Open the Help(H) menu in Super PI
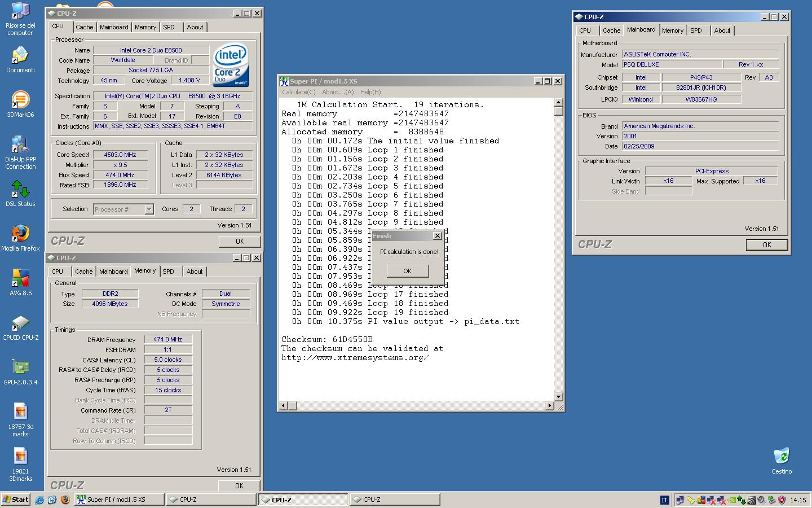The image size is (812, 508). tap(370, 92)
